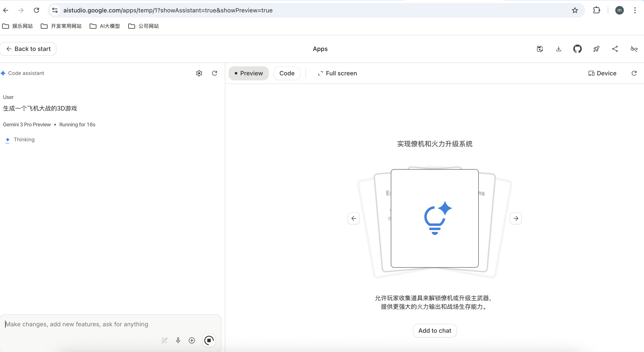Image resolution: width=644 pixels, height=352 pixels.
Task: Click the Add to chat button
Action: click(435, 331)
